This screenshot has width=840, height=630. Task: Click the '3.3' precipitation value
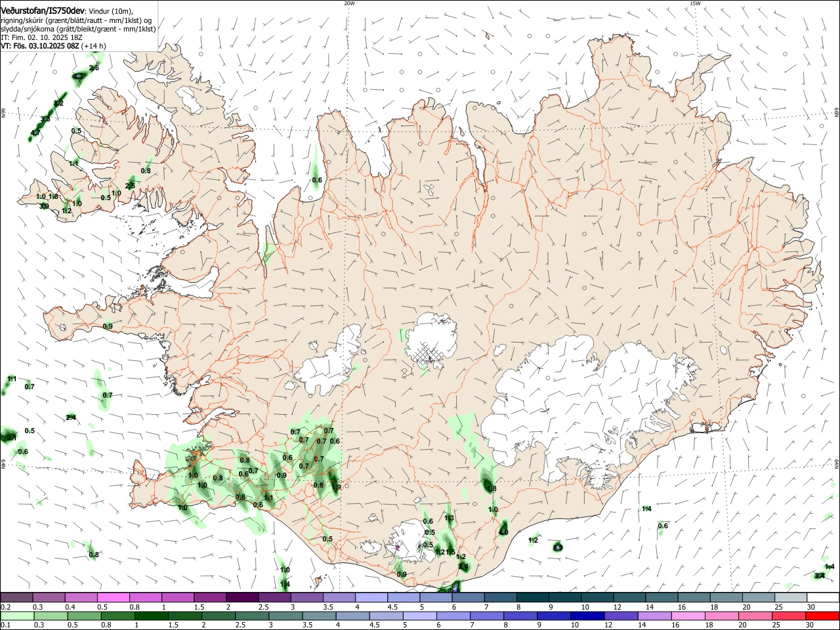(45, 119)
